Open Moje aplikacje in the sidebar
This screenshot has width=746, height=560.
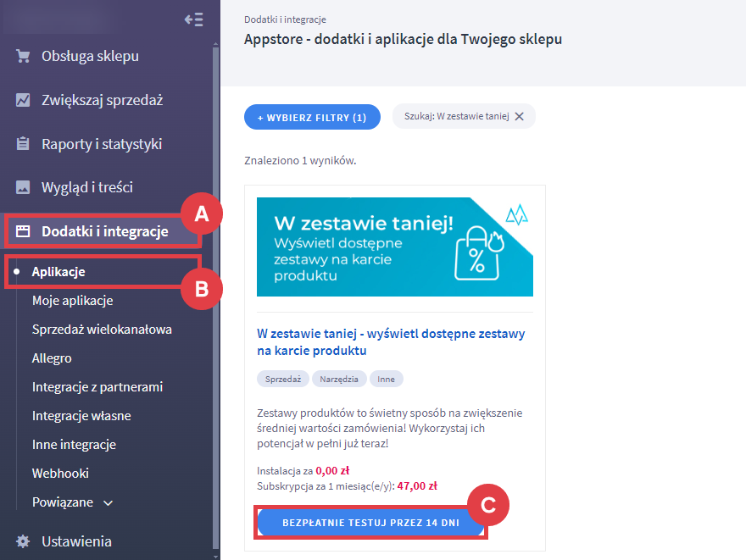click(x=72, y=301)
